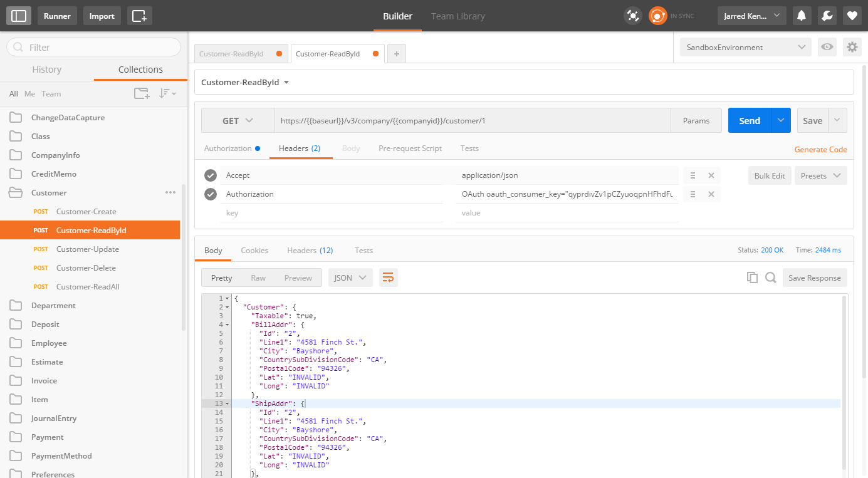Create new collection folder icon
Image resolution: width=868 pixels, height=478 pixels.
coord(142,93)
